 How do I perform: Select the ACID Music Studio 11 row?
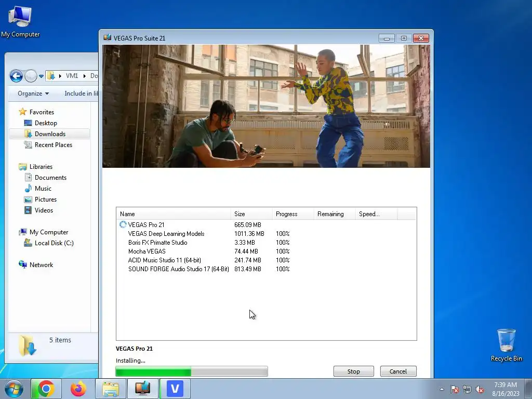(267, 260)
